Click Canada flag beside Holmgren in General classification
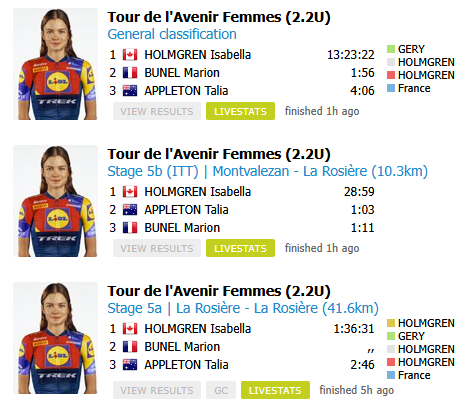The width and height of the screenshot is (470, 413). coord(130,55)
